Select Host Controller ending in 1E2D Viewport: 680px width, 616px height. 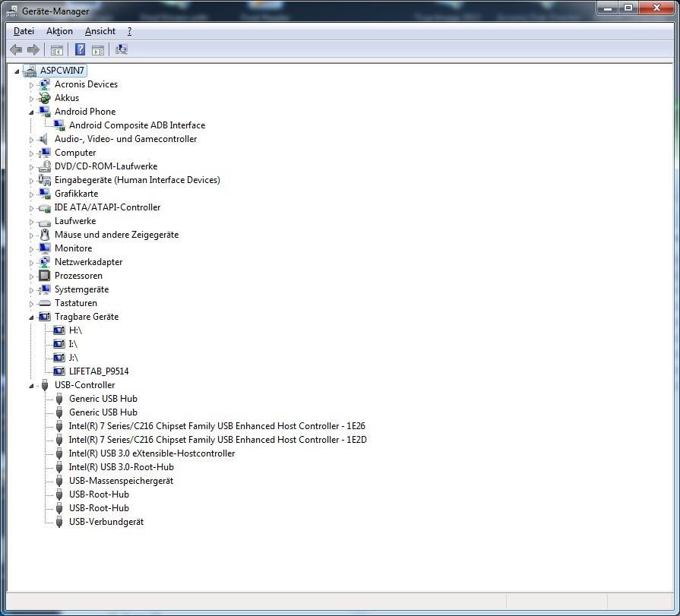pyautogui.click(x=218, y=440)
